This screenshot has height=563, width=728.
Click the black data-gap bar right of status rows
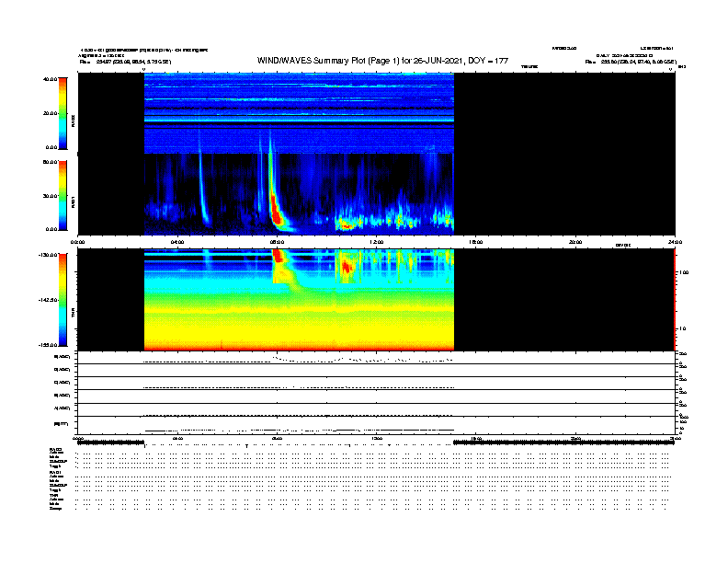coord(564,442)
